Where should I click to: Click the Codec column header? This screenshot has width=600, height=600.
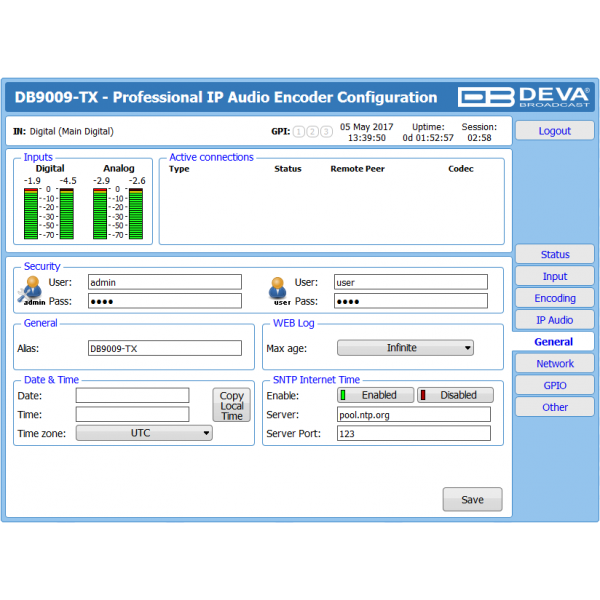pos(461,169)
